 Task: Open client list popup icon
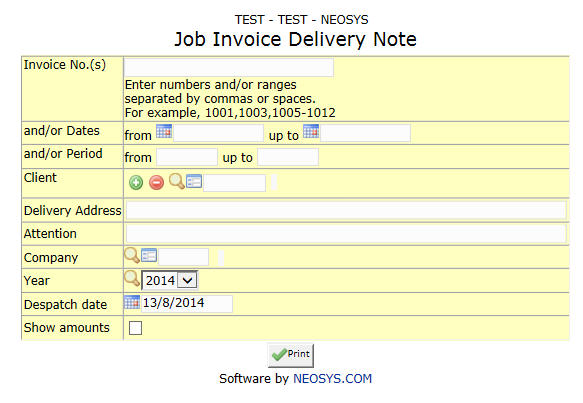(194, 181)
